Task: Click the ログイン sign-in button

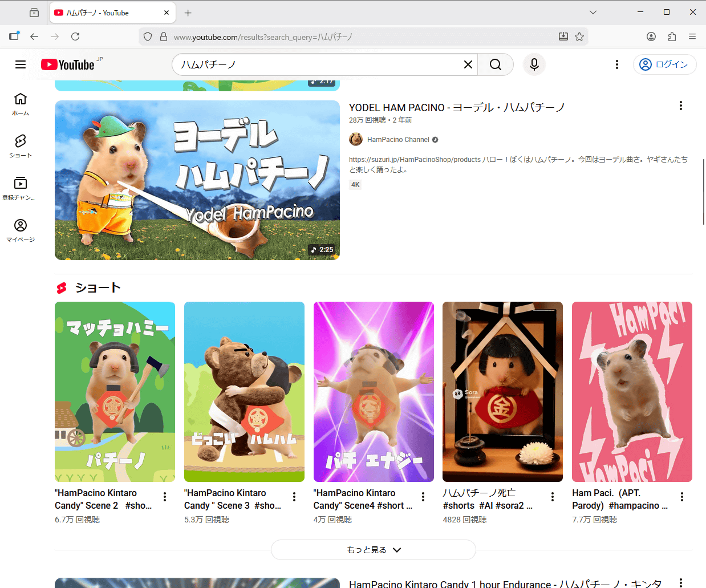Action: (x=664, y=64)
